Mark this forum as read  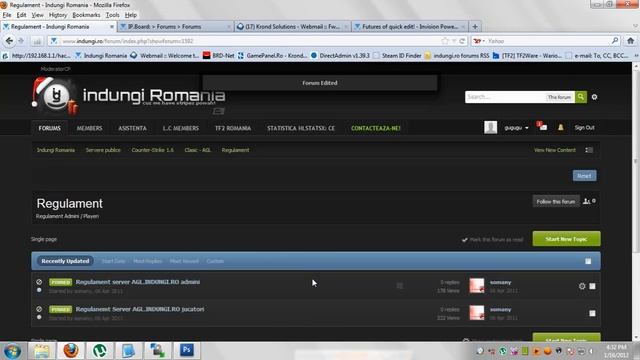[493, 240]
